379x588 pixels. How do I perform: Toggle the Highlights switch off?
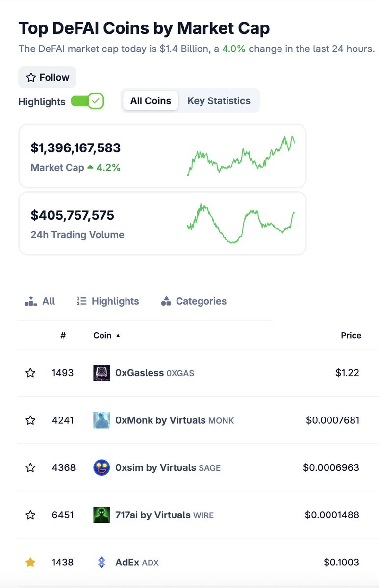(x=87, y=101)
